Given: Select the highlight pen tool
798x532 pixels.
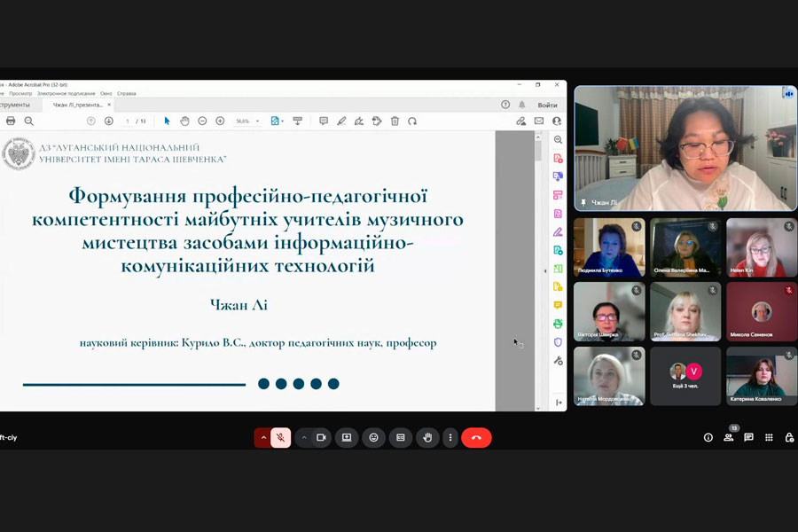Looking at the screenshot, I should tap(341, 121).
